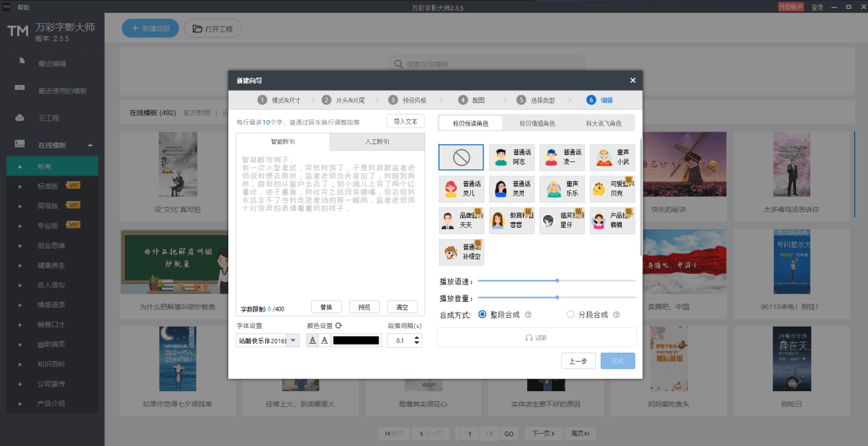Click the 完成 button
The height and width of the screenshot is (446, 868).
point(618,361)
